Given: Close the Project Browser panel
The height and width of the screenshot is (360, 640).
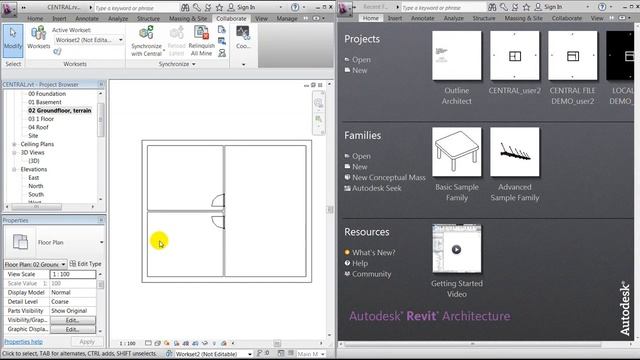Looking at the screenshot, I should pos(101,84).
